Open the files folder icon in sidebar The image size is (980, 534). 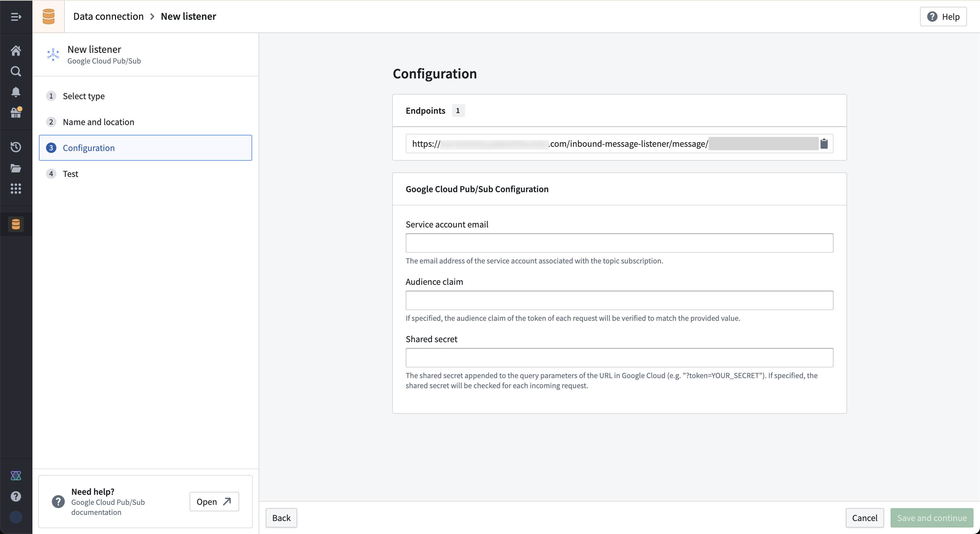click(x=16, y=168)
